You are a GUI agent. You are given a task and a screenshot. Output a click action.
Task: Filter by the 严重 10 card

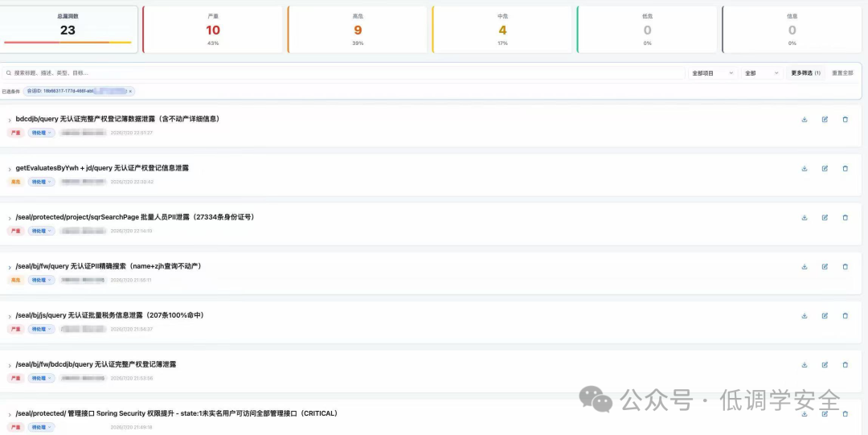point(212,30)
